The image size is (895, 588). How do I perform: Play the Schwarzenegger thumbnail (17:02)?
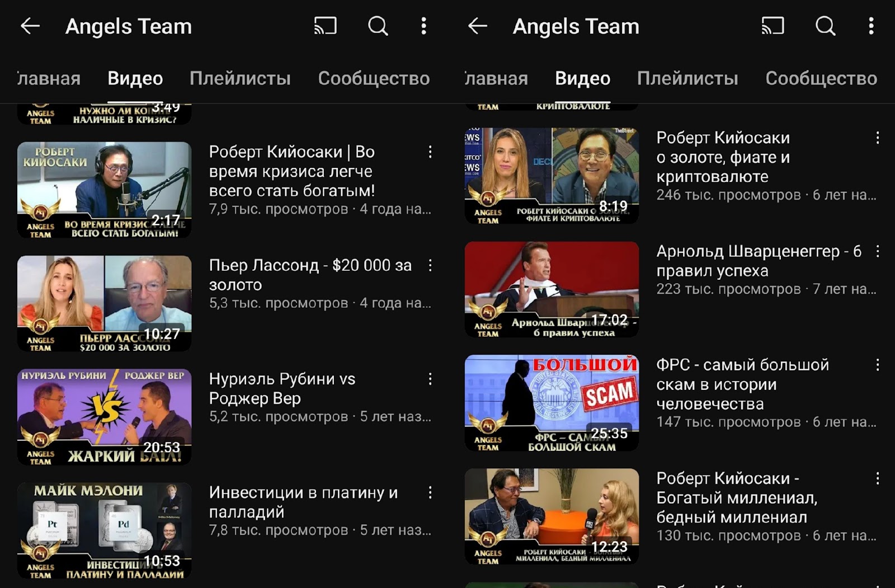coord(552,289)
